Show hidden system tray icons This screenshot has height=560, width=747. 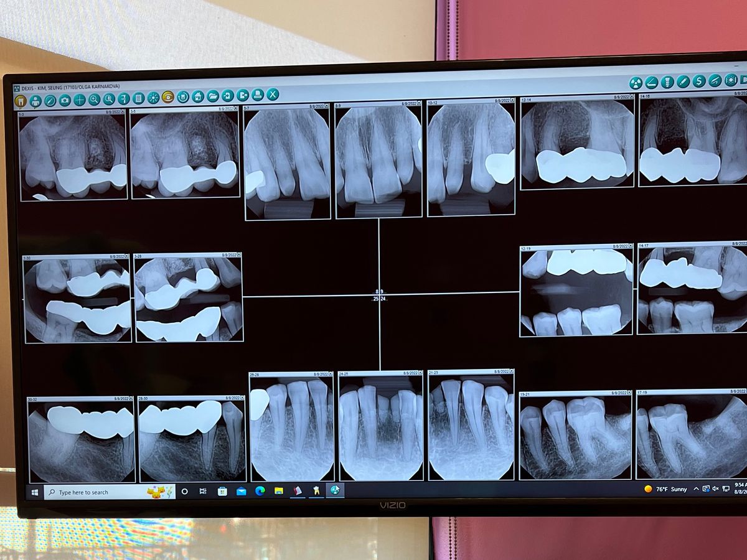[x=696, y=489]
